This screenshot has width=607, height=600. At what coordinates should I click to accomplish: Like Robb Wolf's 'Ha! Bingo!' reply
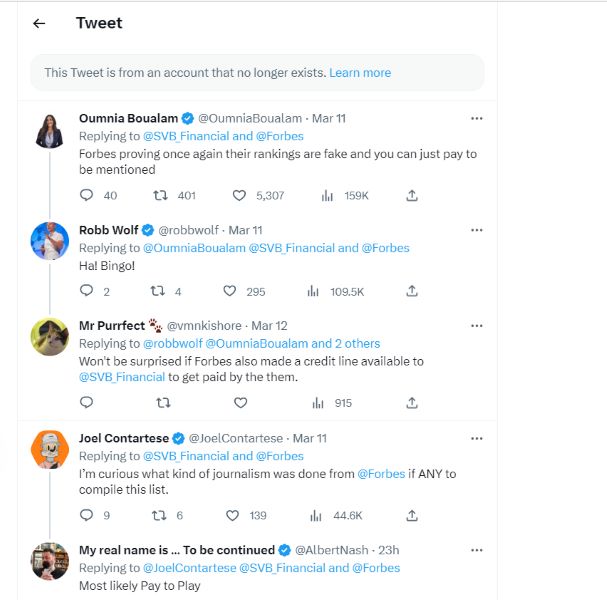pyautogui.click(x=230, y=291)
